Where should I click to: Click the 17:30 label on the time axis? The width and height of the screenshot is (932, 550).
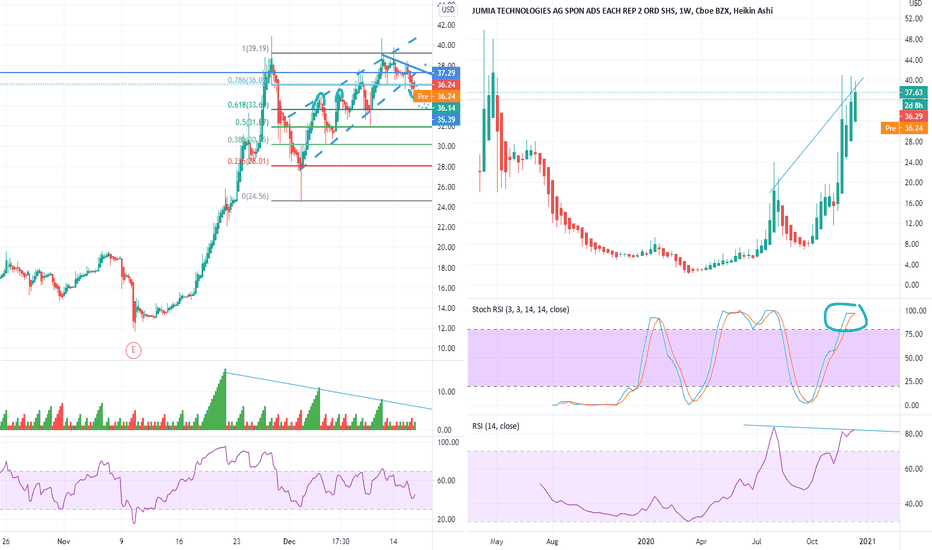coord(341,541)
